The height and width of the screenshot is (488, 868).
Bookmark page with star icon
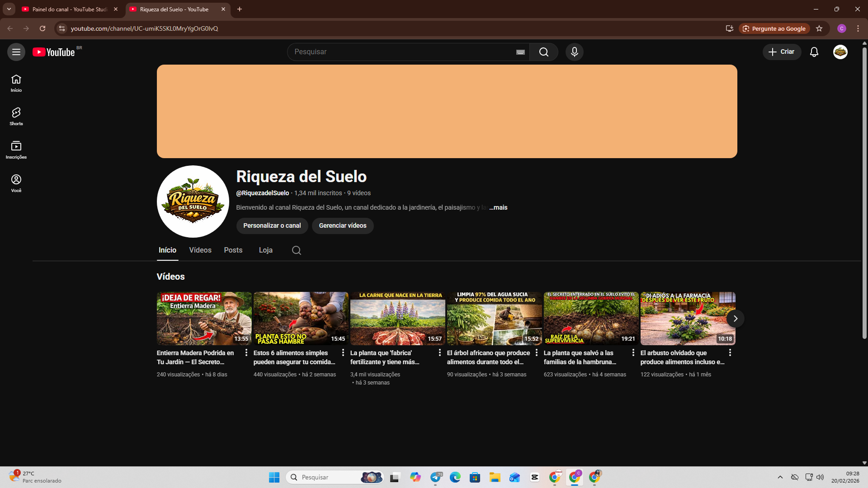819,28
